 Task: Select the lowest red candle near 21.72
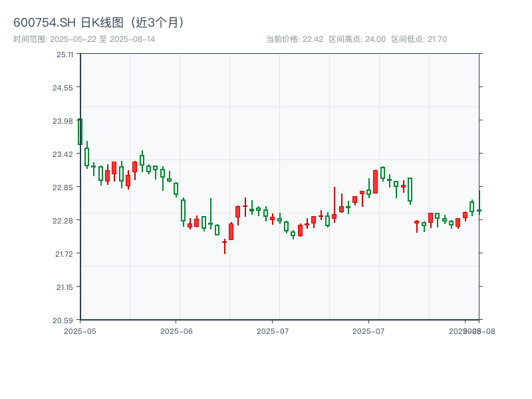(224, 243)
